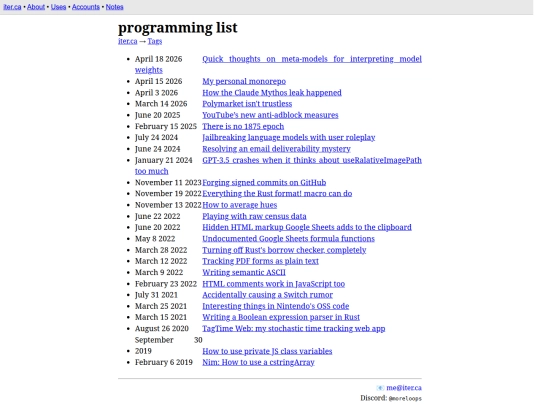Read 'HTML comments work in JavaScript too'
This screenshot has height=405, width=540.
click(x=273, y=284)
